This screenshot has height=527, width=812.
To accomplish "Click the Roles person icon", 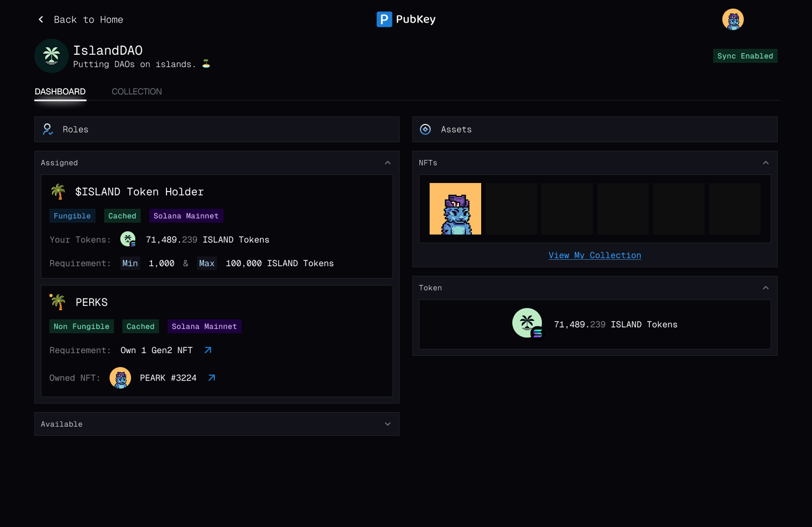I will coord(48,129).
